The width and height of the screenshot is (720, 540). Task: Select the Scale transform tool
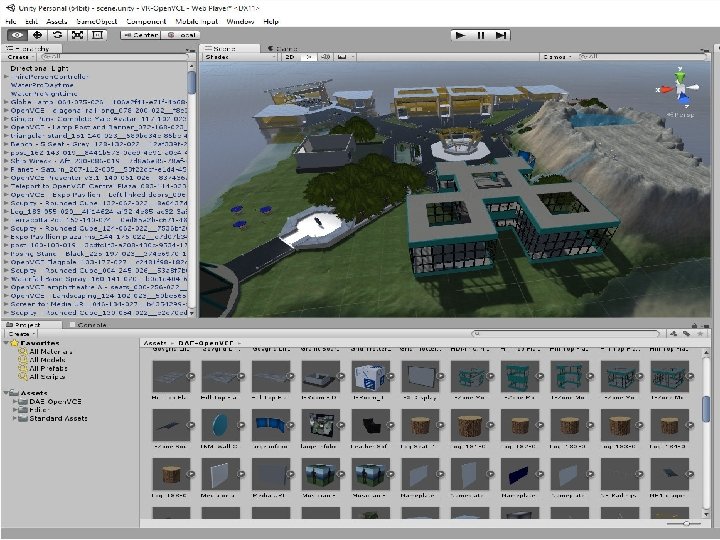(x=77, y=35)
